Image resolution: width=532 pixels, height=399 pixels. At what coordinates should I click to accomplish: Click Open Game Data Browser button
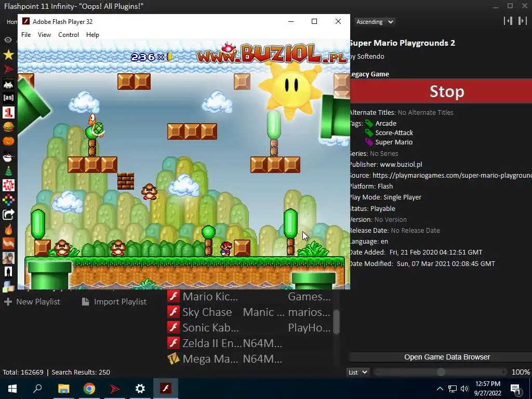pos(441,357)
